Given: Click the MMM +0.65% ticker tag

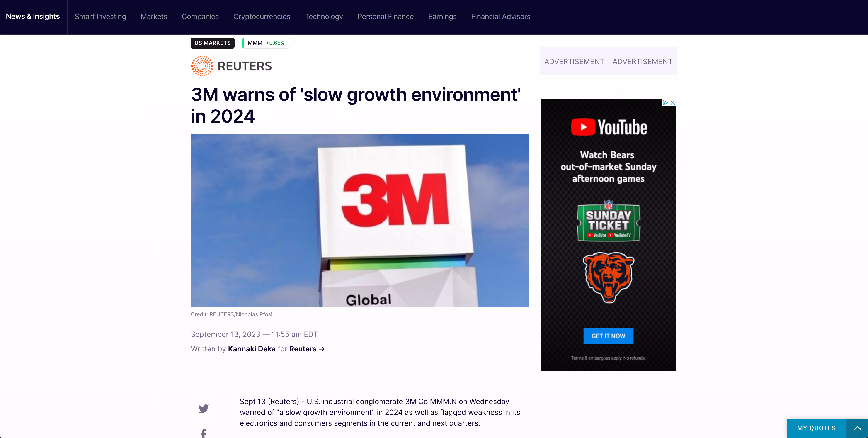Looking at the screenshot, I should click(x=266, y=43).
